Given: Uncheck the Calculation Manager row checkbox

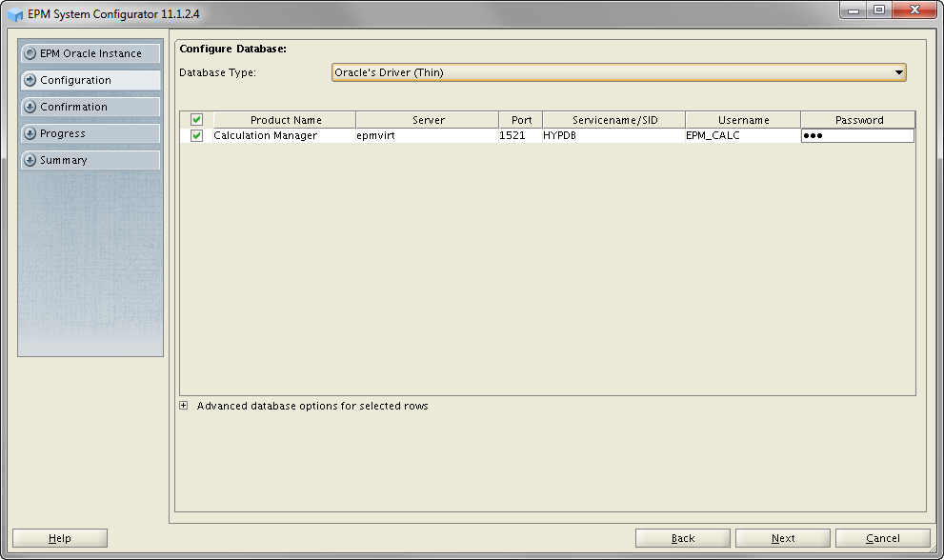Looking at the screenshot, I should click(196, 135).
